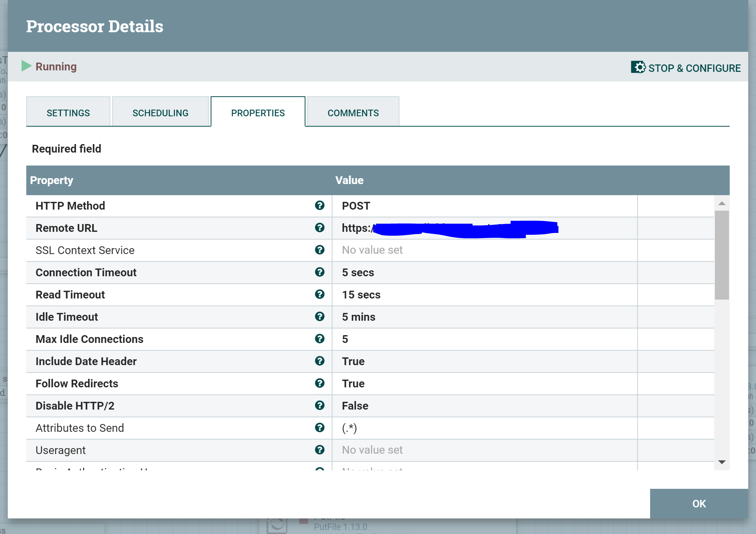The image size is (756, 534).
Task: Click STOP & CONFIGURE
Action: pyautogui.click(x=695, y=68)
